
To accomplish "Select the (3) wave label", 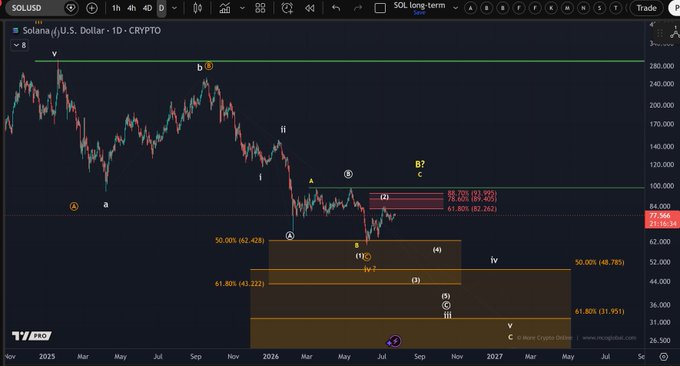I will (415, 280).
